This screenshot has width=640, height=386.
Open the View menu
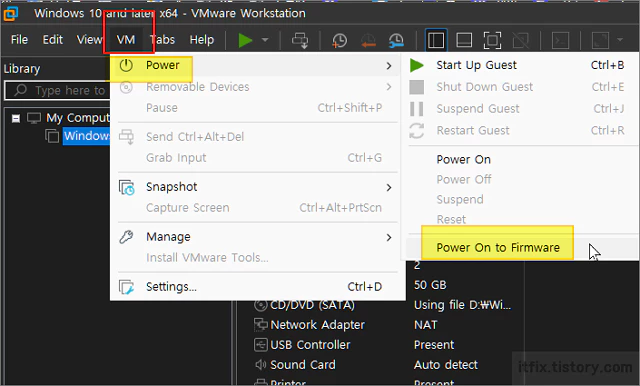click(89, 40)
